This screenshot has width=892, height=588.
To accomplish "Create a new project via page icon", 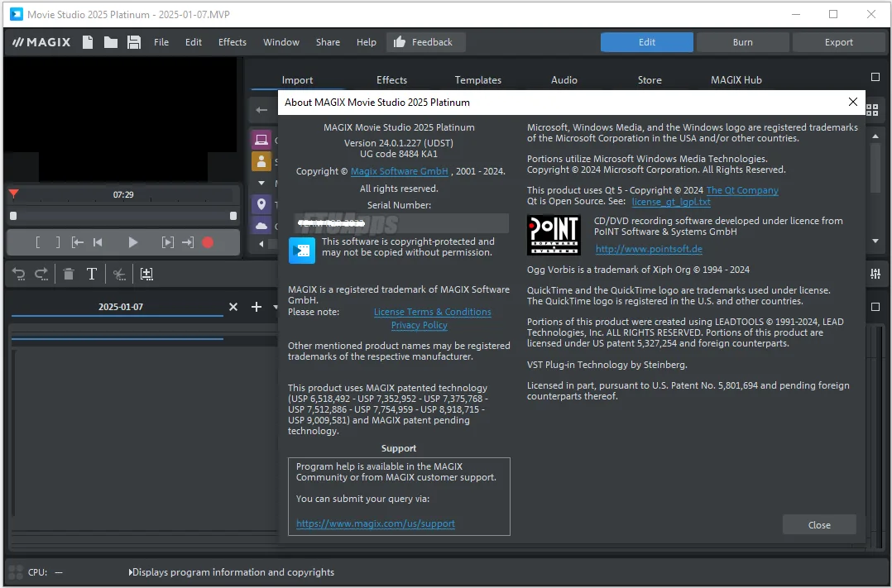I will point(88,42).
